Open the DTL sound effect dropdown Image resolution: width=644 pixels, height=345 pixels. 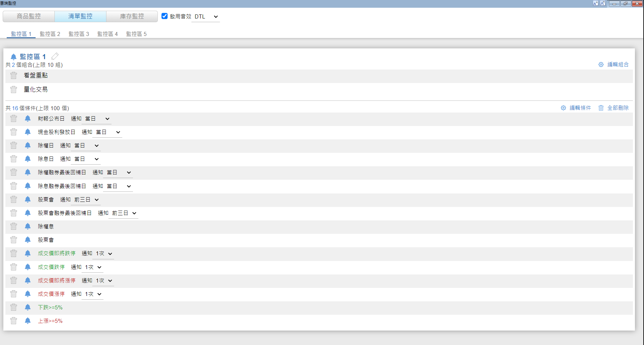pyautogui.click(x=206, y=16)
